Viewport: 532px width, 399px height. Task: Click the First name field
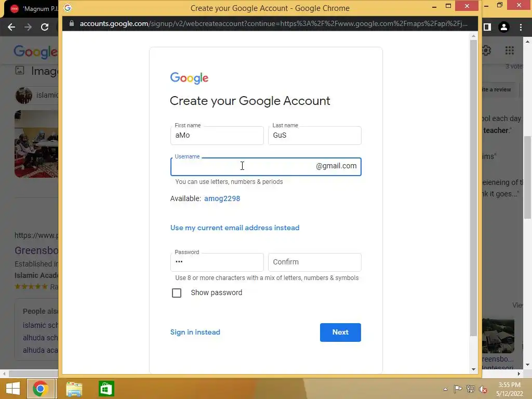[217, 136]
